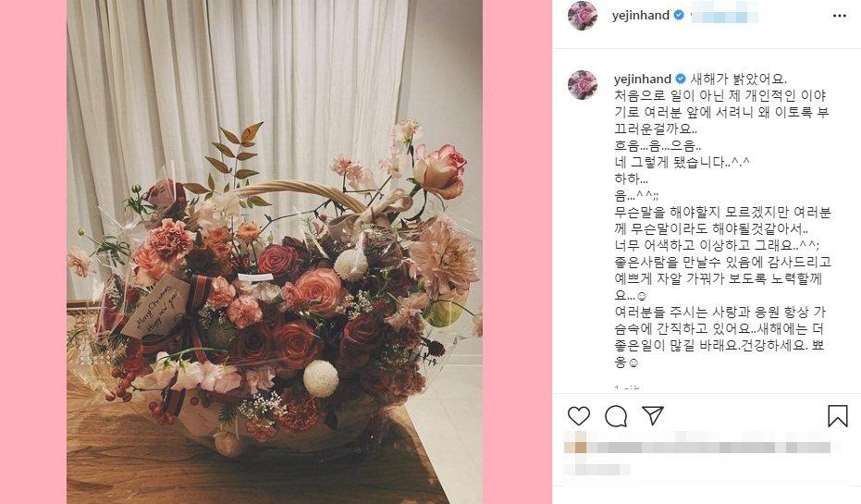Open the three-dot more options menu
The width and height of the screenshot is (861, 504).
point(839,16)
